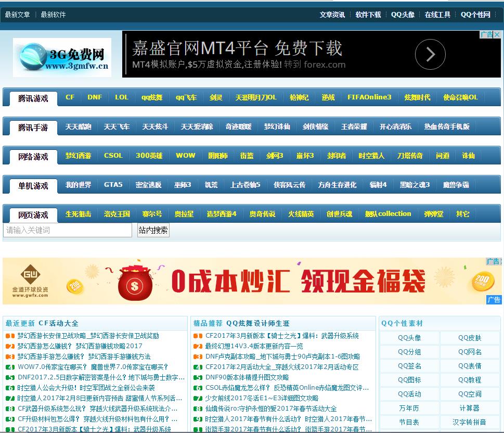The height and width of the screenshot is (433, 504).
Task: Open the 洛克王国 link
Action: click(x=117, y=214)
